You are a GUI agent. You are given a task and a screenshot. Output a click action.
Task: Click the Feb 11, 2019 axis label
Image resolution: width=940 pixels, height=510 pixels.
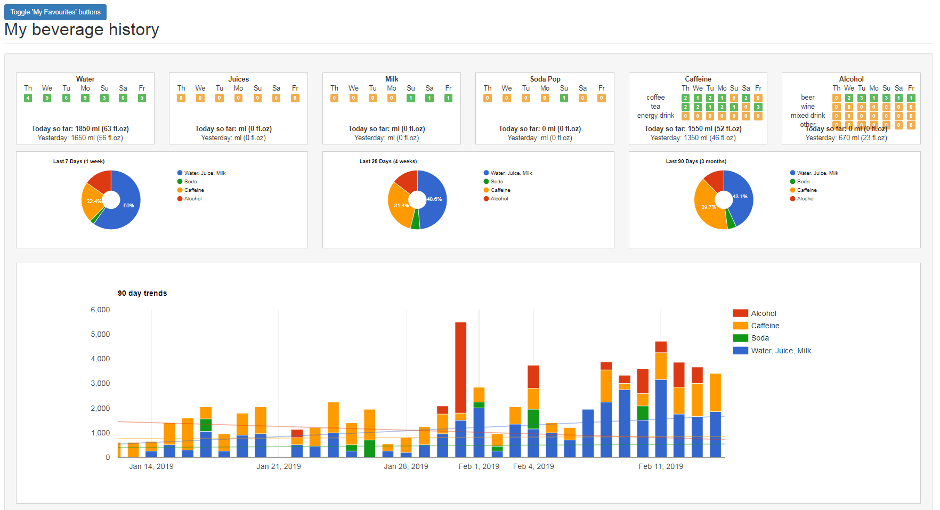click(x=661, y=466)
